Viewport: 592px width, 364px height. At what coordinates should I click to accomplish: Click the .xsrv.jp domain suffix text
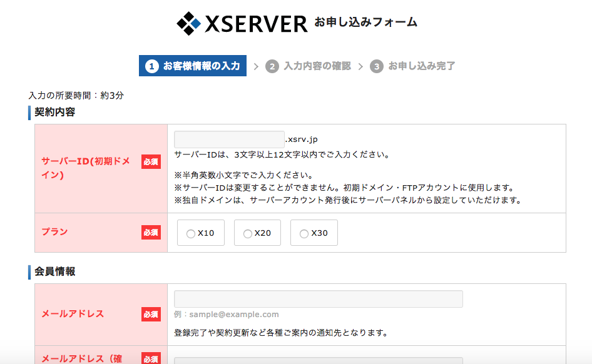coord(301,139)
